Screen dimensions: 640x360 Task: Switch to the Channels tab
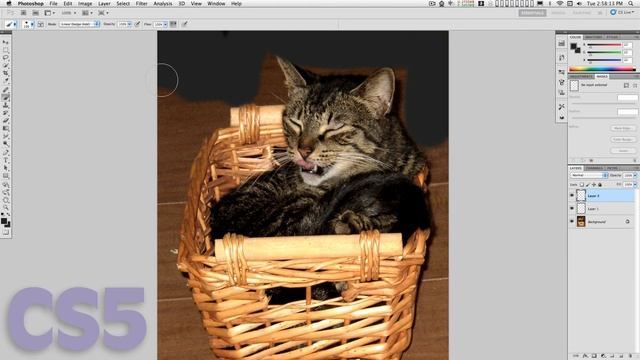pyautogui.click(x=594, y=168)
